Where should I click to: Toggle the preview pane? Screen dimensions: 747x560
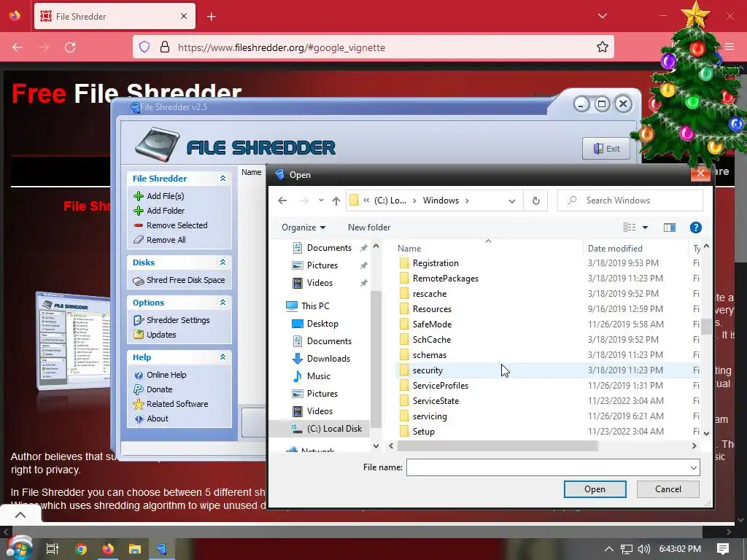click(670, 227)
